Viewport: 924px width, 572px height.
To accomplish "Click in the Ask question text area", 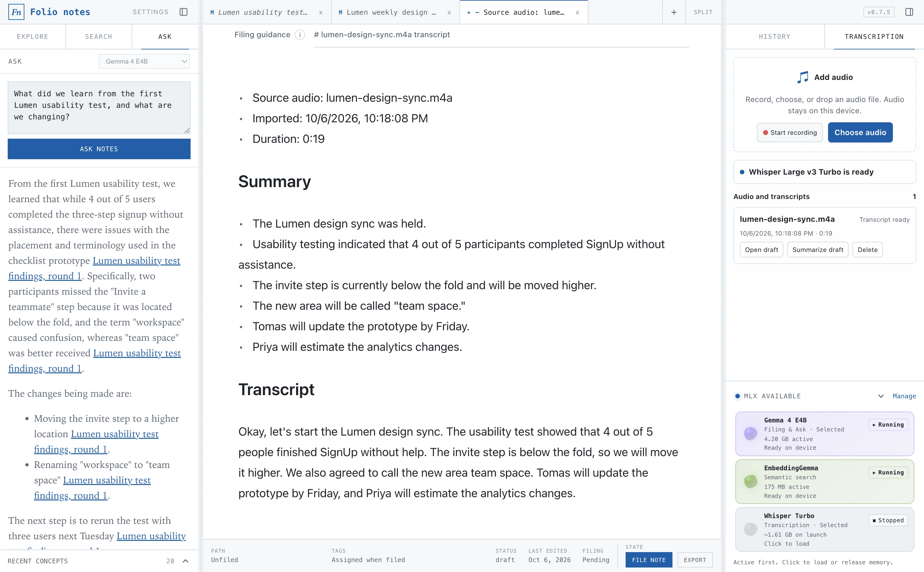I will click(x=99, y=108).
